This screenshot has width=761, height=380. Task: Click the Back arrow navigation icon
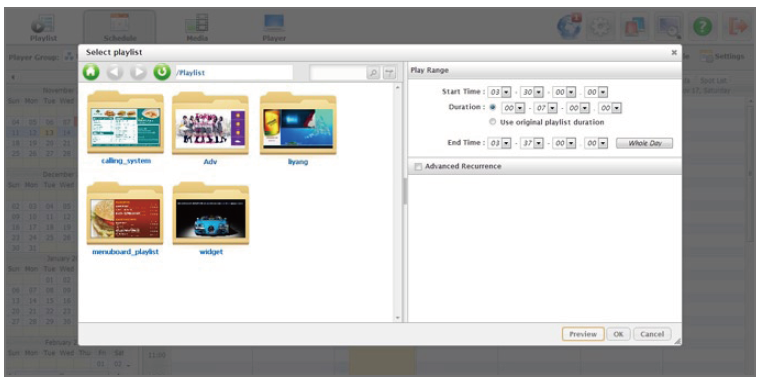click(115, 72)
